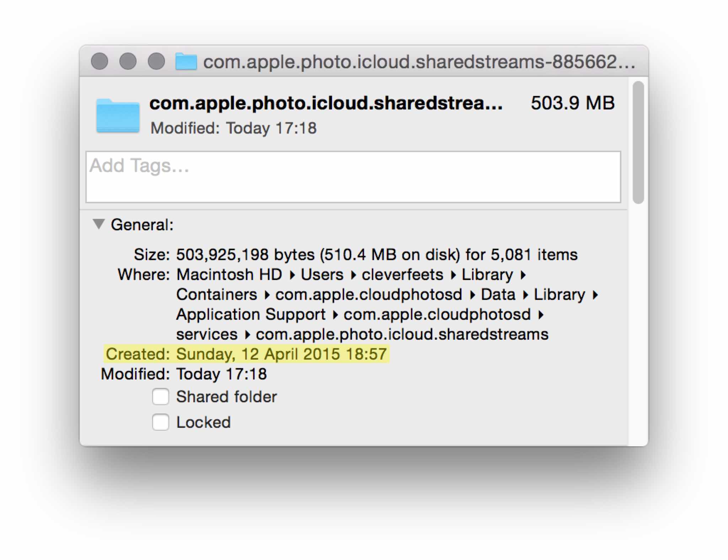
Task: Click the folder proxy icon in title bar
Action: 186,61
